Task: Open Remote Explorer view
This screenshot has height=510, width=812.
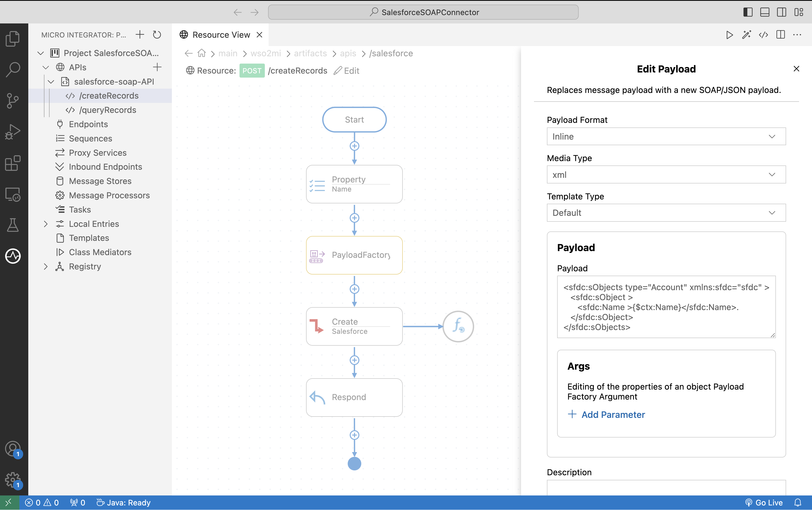Action: 13,194
